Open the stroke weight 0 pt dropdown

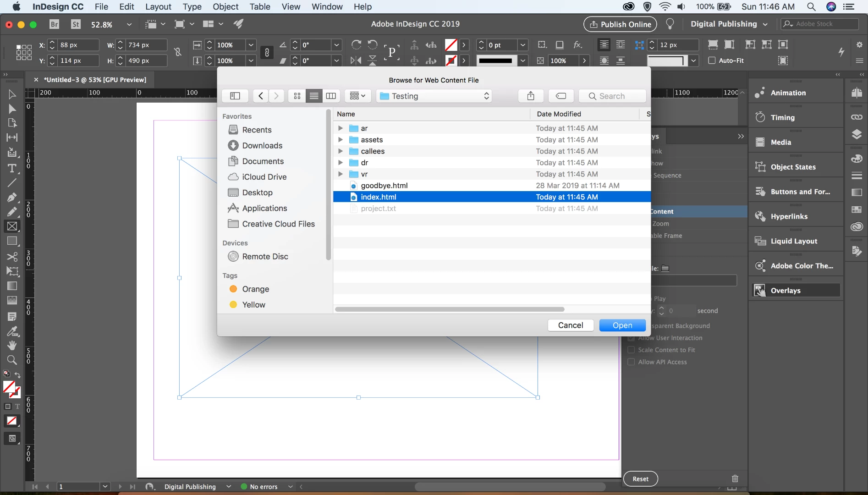522,45
